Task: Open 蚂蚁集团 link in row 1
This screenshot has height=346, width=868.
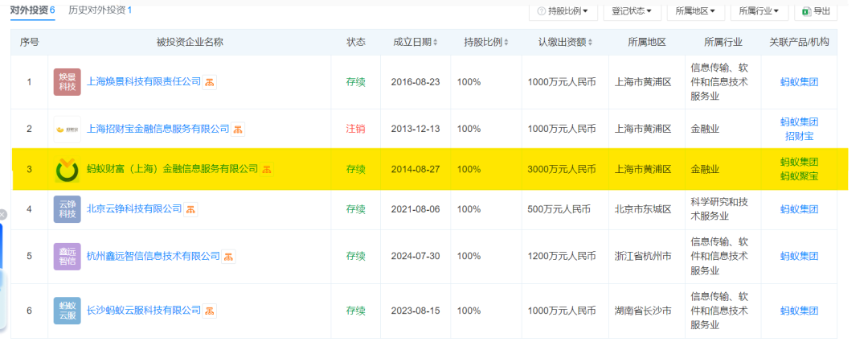Action: (799, 82)
